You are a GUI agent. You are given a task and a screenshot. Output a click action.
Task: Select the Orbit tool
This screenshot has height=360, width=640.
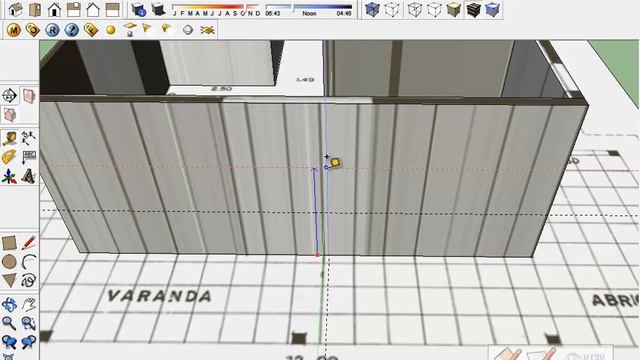(x=9, y=304)
